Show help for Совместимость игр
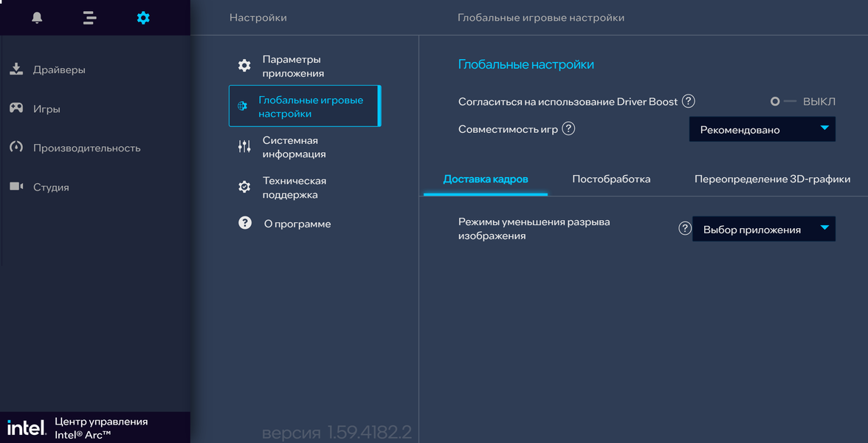Image resolution: width=868 pixels, height=443 pixels. pos(568,128)
